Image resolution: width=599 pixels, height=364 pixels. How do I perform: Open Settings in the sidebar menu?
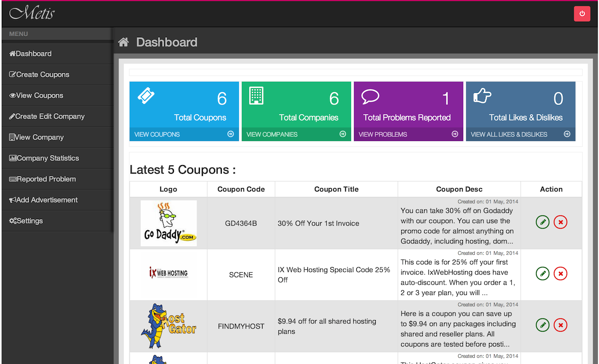pos(57,221)
